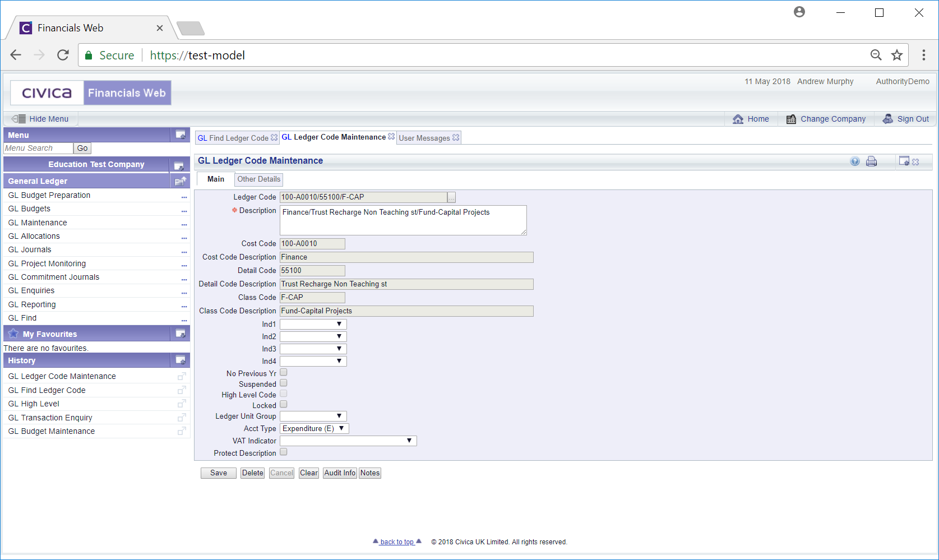Toggle the Protect Description checkbox
This screenshot has height=560, width=939.
coord(284,452)
